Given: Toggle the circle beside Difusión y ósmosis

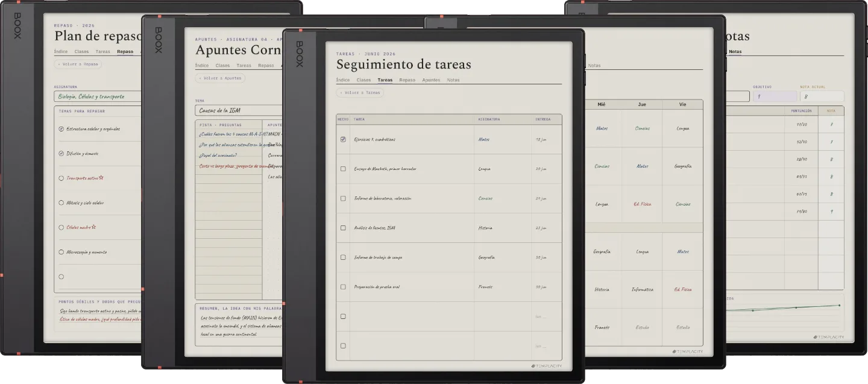Looking at the screenshot, I should pyautogui.click(x=61, y=154).
